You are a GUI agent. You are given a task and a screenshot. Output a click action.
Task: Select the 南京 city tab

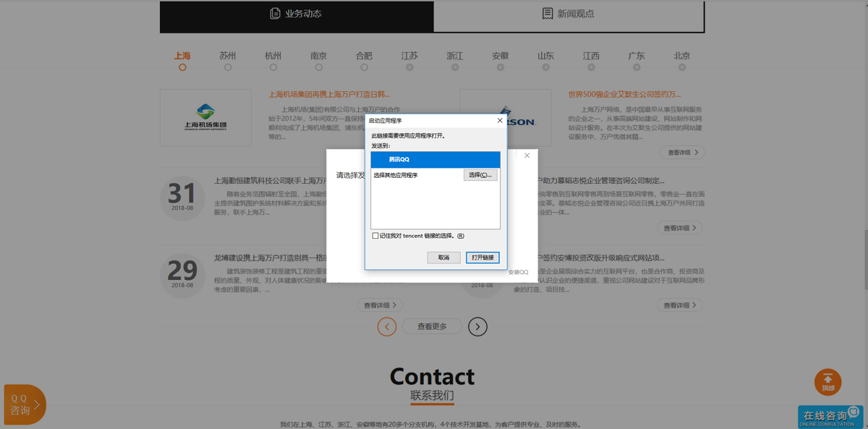click(x=318, y=56)
